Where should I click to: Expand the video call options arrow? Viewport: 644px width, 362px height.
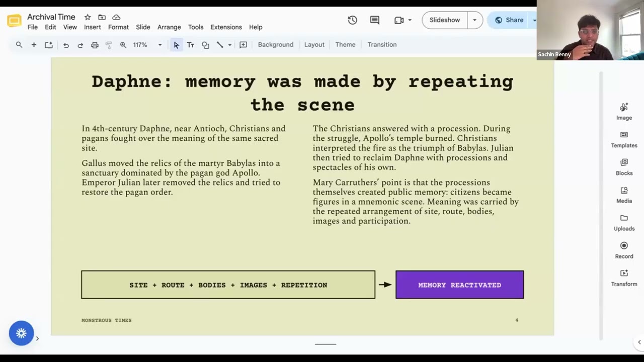tap(410, 20)
